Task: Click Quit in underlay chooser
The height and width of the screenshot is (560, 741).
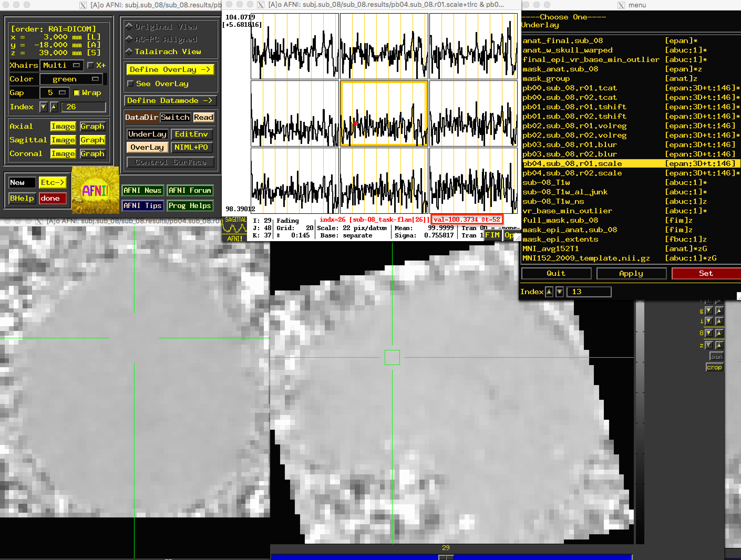Action: click(x=556, y=273)
